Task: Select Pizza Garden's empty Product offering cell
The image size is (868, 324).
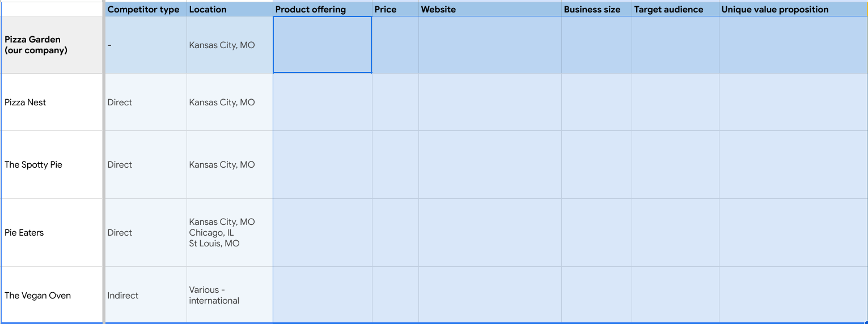Action: pos(322,45)
